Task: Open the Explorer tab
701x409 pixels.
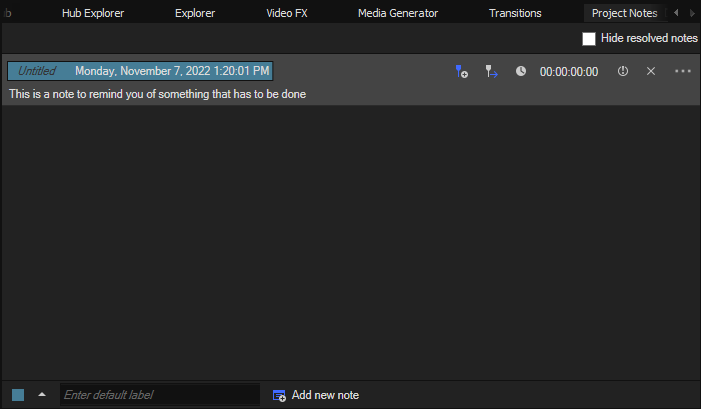Action: [195, 13]
